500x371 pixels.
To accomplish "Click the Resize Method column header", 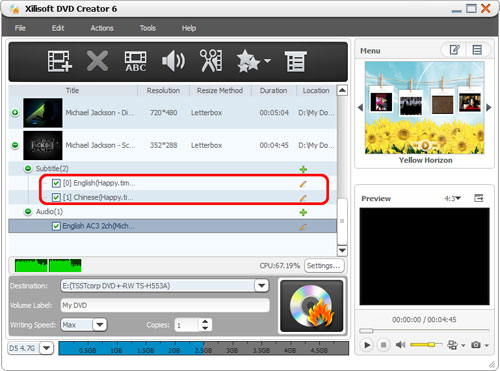I will pos(220,90).
